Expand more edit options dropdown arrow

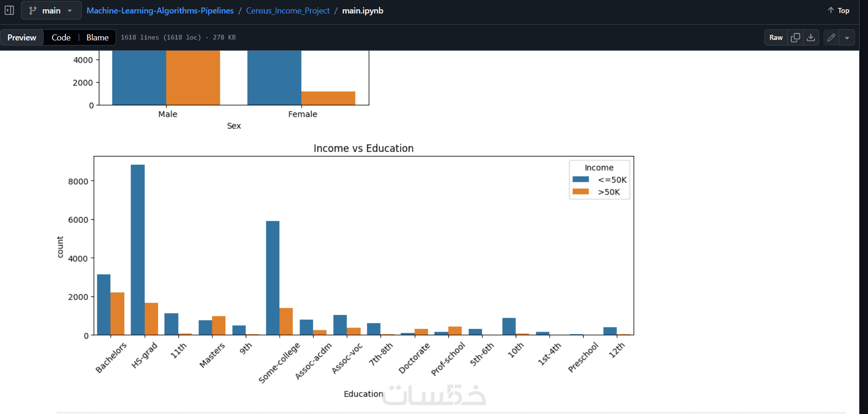tap(847, 38)
